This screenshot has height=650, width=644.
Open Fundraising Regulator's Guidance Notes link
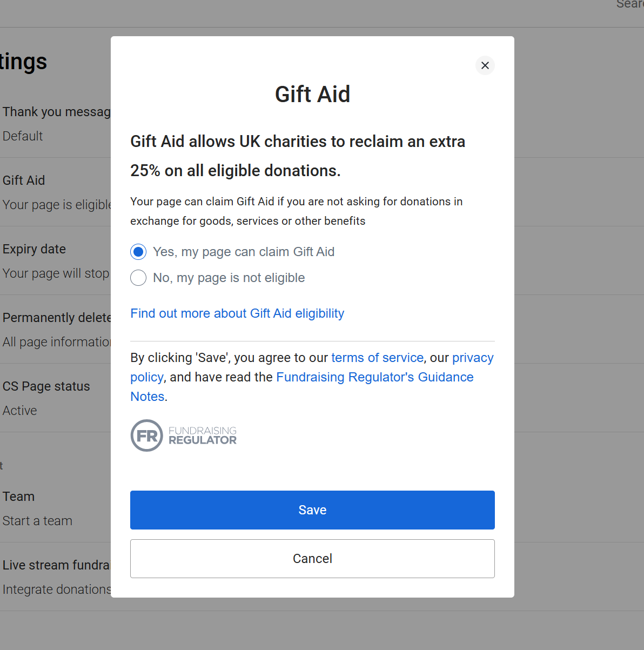tap(374, 377)
